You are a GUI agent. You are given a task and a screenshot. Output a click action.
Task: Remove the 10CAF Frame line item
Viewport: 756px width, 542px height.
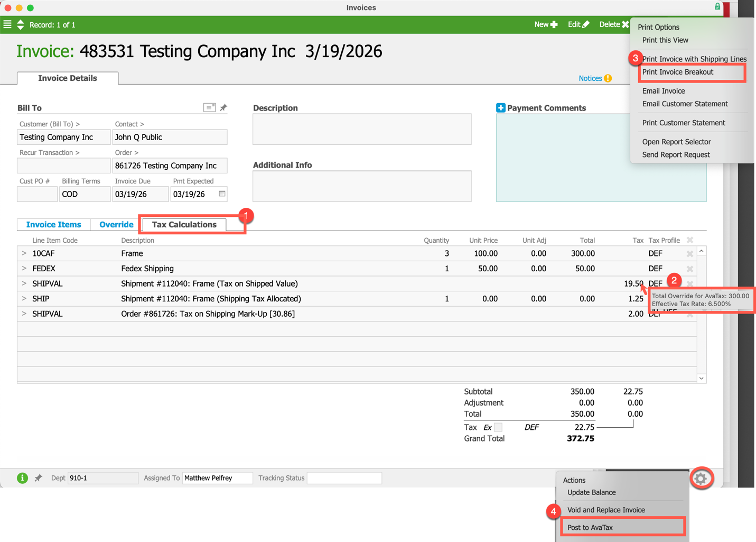(x=690, y=254)
